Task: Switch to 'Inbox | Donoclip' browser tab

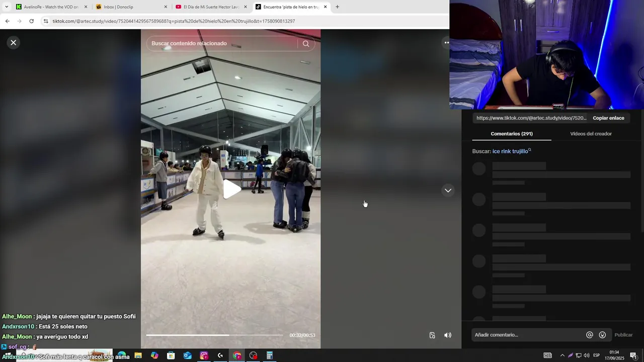Action: [131, 7]
